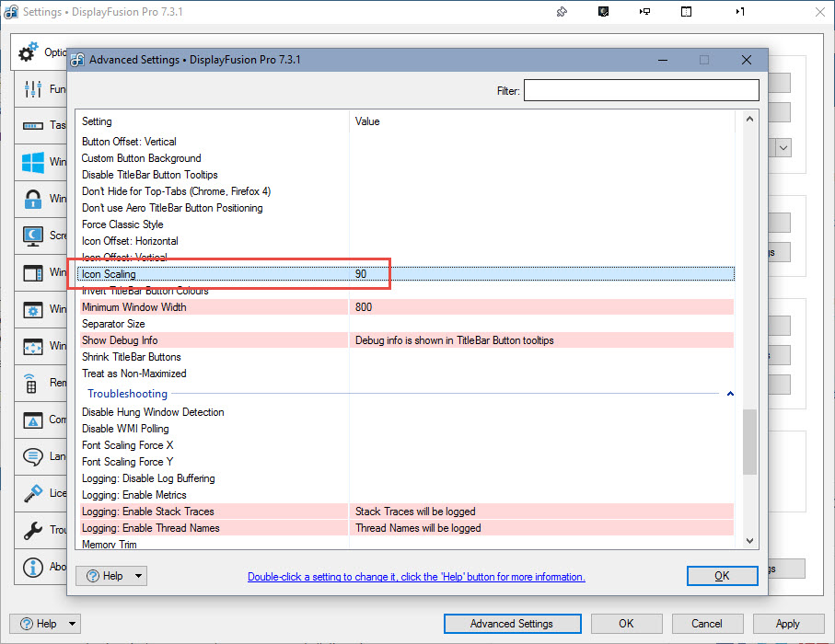835x644 pixels.
Task: Click OK in the Advanced Settings dialog
Action: coord(722,576)
